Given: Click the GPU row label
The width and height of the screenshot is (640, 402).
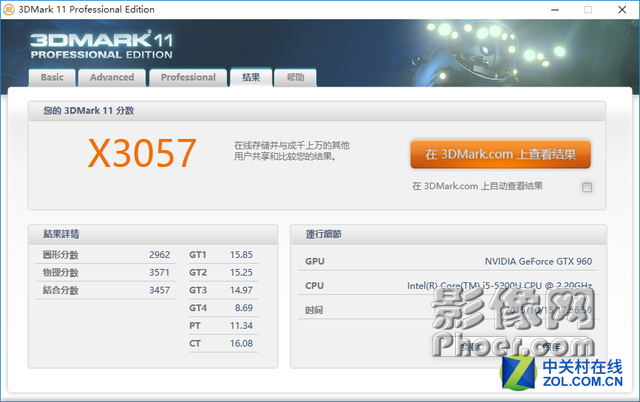Looking at the screenshot, I should click(x=315, y=261).
